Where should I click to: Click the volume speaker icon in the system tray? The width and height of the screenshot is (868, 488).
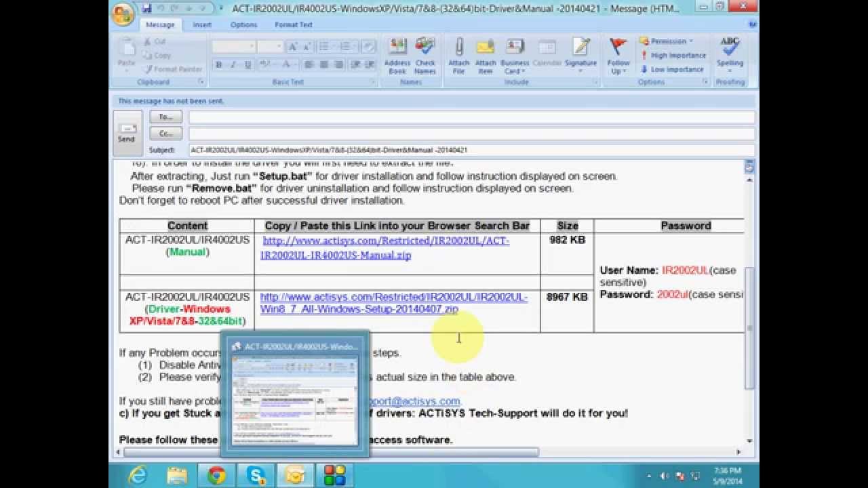[665, 476]
